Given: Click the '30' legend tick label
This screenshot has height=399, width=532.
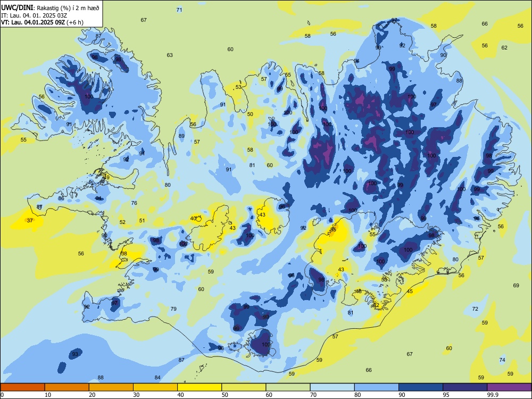Looking at the screenshot, I should pos(136,395).
